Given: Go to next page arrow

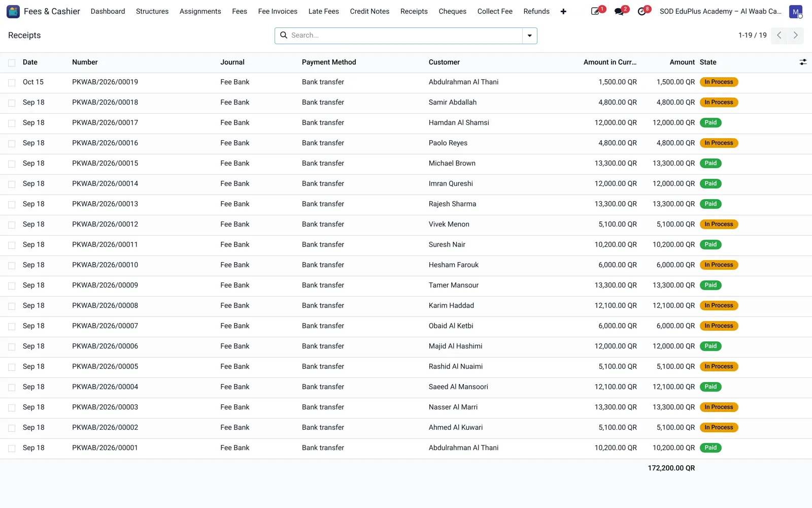Looking at the screenshot, I should pyautogui.click(x=795, y=36).
